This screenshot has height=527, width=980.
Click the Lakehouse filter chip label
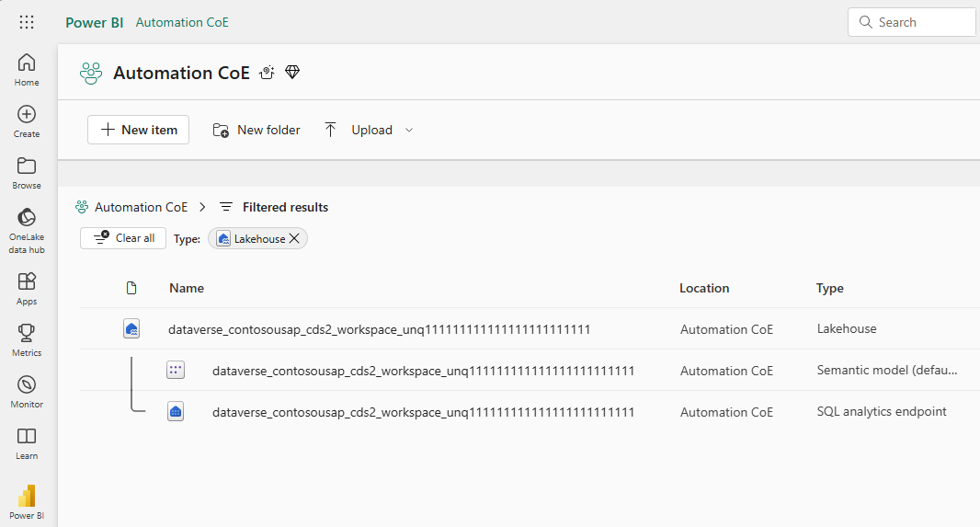259,239
